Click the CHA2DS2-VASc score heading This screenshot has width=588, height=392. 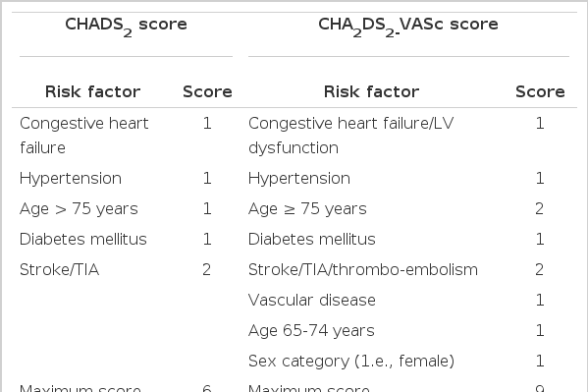408,27
